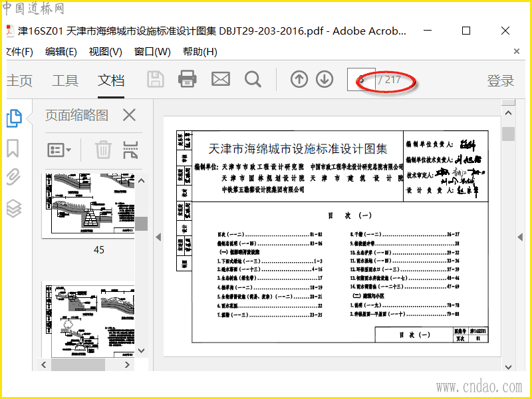Select page 45 thumbnail
The height and width of the screenshot is (399, 532).
coord(90,205)
